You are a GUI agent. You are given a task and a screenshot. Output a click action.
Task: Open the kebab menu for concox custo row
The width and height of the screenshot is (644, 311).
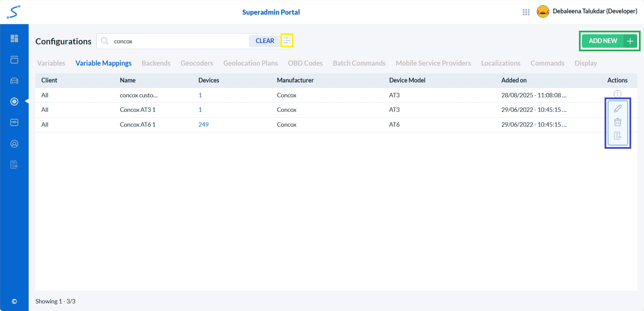(617, 94)
